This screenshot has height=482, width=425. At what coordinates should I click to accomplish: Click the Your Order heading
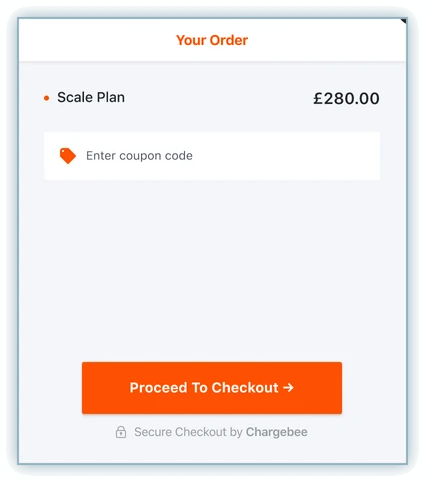point(212,40)
